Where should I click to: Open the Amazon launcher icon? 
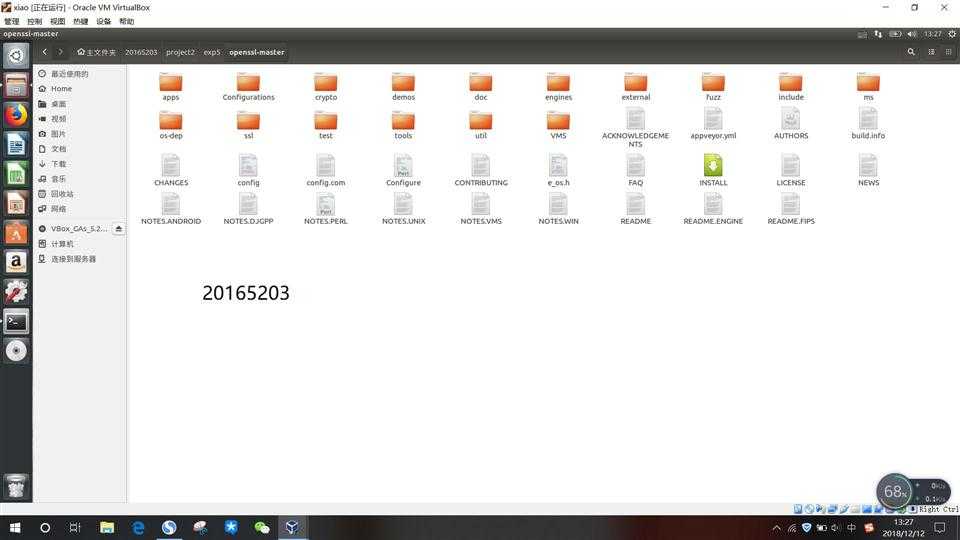click(16, 262)
